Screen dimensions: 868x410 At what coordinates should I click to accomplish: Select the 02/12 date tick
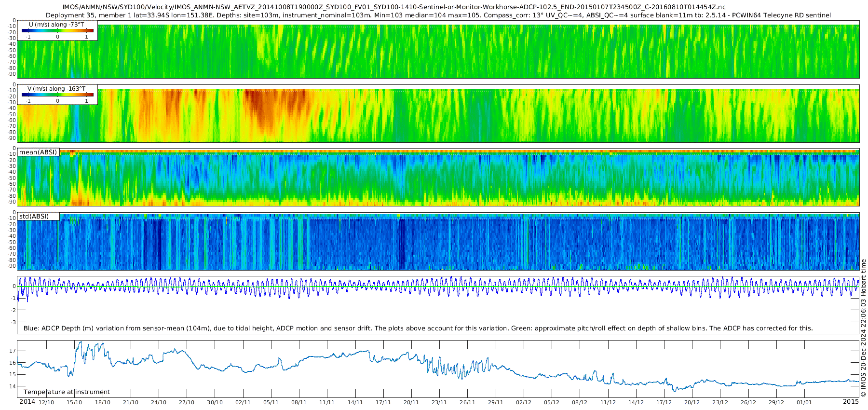pos(524,402)
